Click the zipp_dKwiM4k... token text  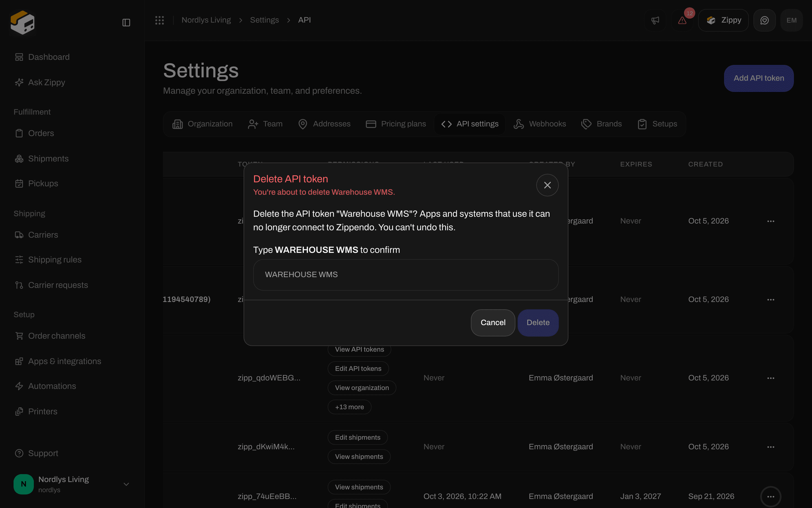coord(266,447)
